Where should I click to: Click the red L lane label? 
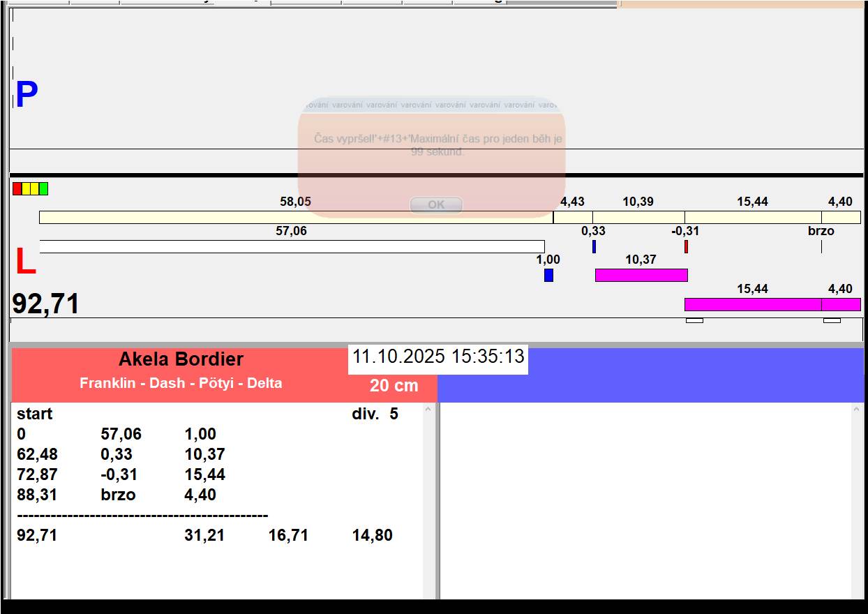(x=25, y=262)
